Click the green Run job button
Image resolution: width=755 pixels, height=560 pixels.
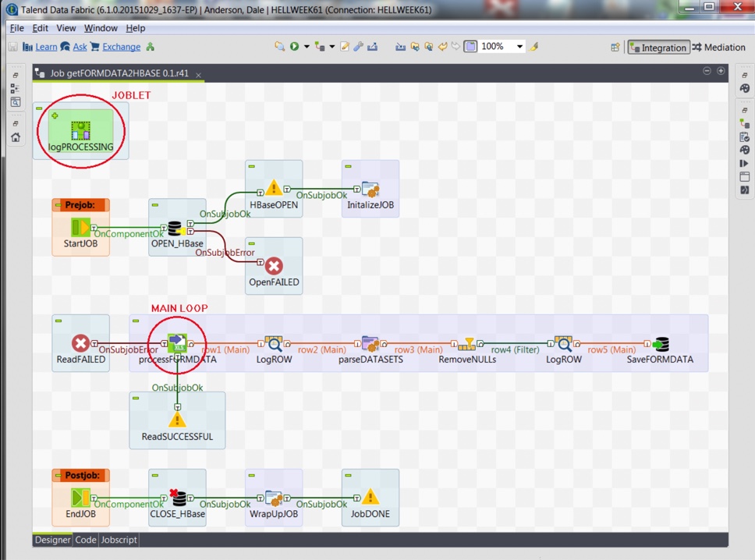(x=294, y=46)
